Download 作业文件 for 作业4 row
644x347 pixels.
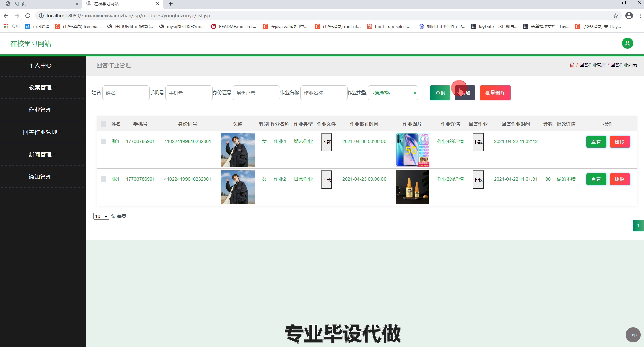[x=326, y=142]
